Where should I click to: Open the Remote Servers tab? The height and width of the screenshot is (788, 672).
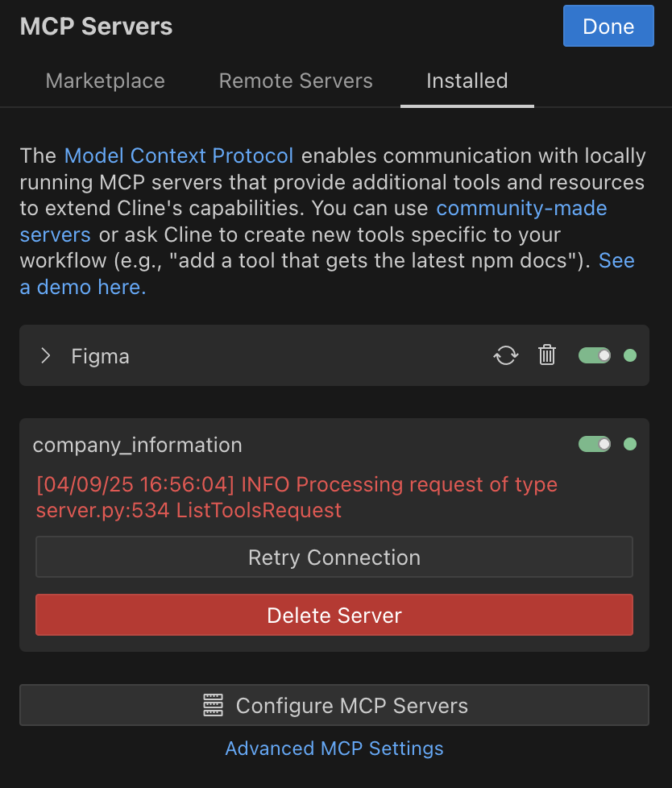(x=296, y=81)
